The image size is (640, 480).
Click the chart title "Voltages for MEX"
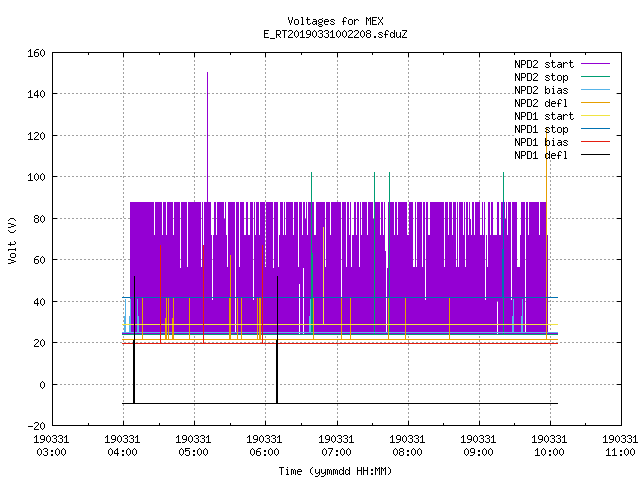(x=335, y=21)
